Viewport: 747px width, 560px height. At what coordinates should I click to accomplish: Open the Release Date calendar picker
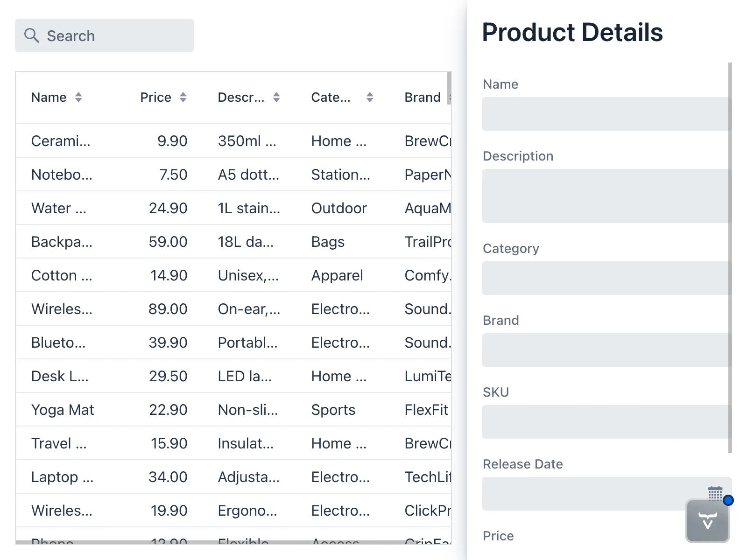(x=715, y=493)
